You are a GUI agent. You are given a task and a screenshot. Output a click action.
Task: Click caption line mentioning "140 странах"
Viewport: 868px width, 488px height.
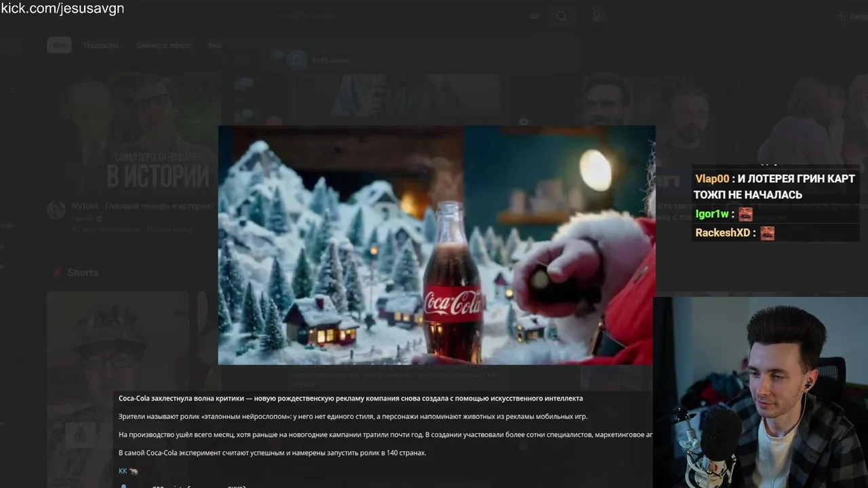tap(272, 453)
